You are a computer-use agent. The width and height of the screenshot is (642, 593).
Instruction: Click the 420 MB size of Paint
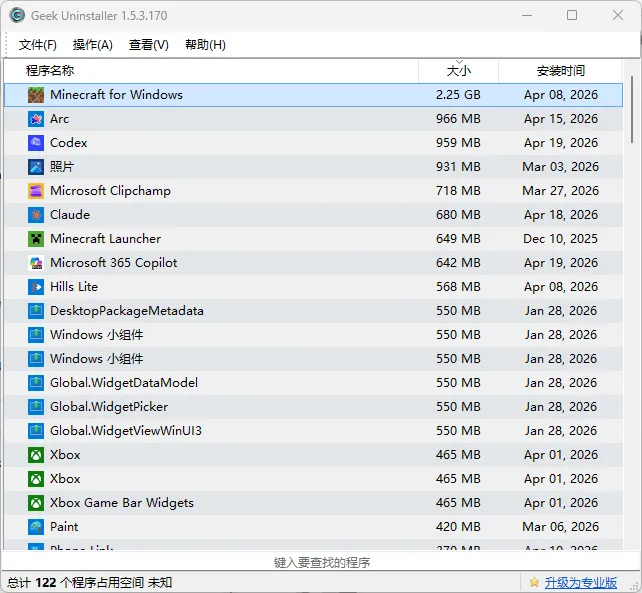tap(458, 527)
